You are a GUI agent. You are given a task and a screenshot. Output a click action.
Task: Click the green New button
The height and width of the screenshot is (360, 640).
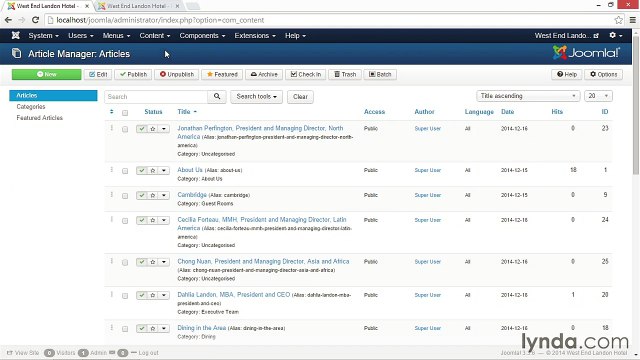click(47, 74)
